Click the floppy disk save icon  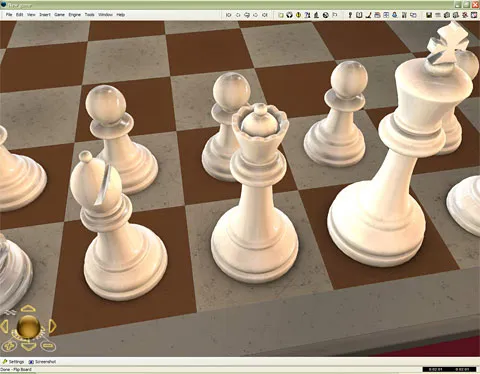coord(429,15)
